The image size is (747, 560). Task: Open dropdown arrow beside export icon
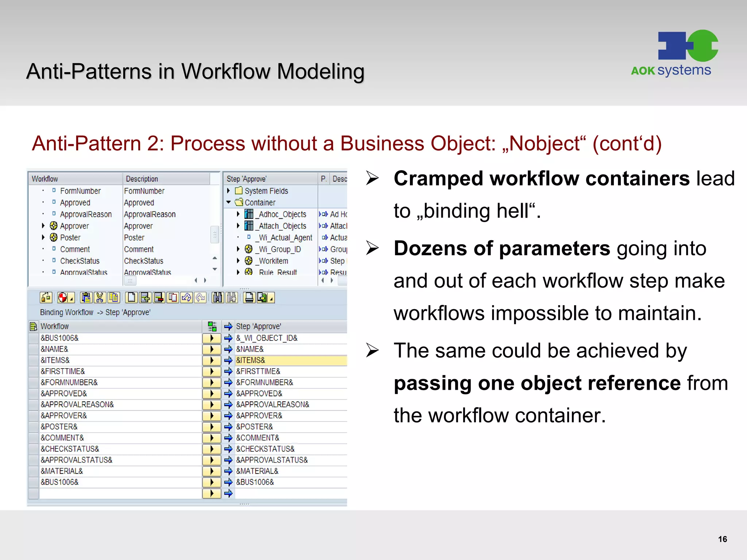click(x=271, y=299)
